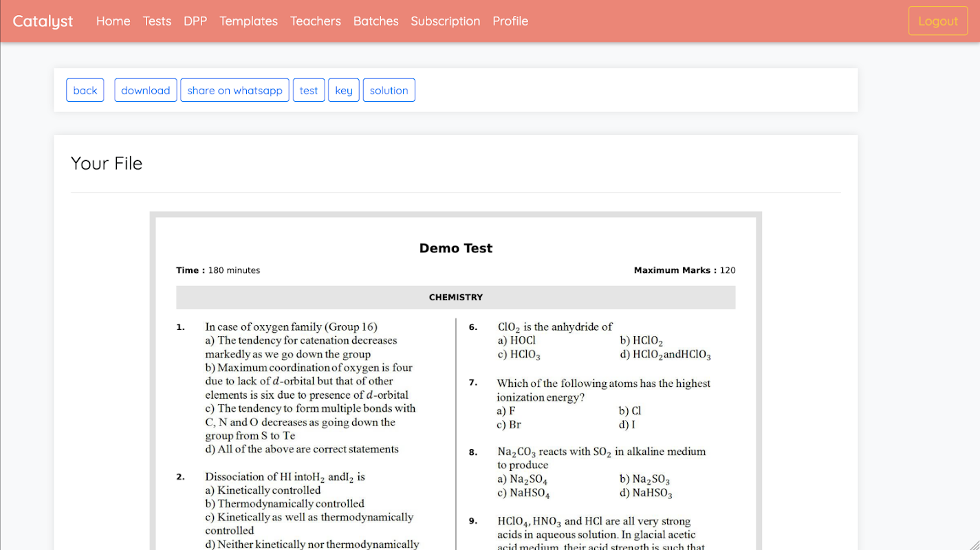Click option c) Br
This screenshot has width=980, height=550.
click(509, 425)
